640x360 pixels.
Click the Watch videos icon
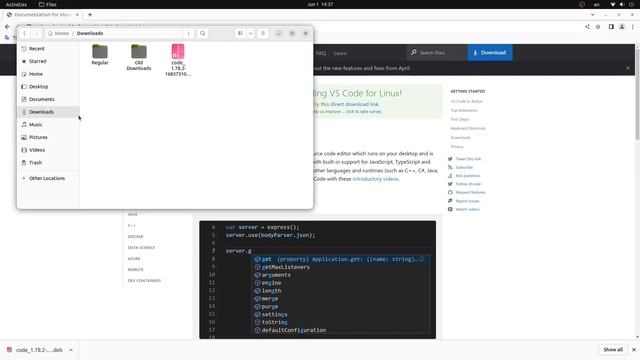point(450,209)
